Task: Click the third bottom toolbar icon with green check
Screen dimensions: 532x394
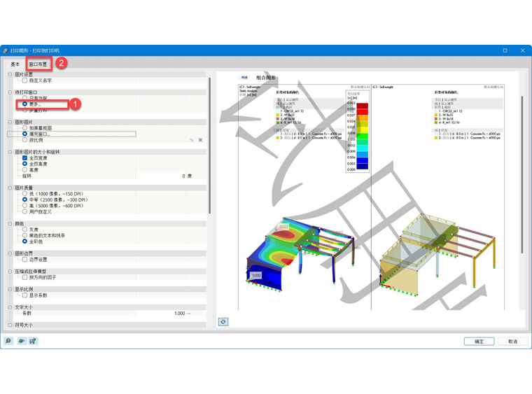Action: (x=33, y=341)
